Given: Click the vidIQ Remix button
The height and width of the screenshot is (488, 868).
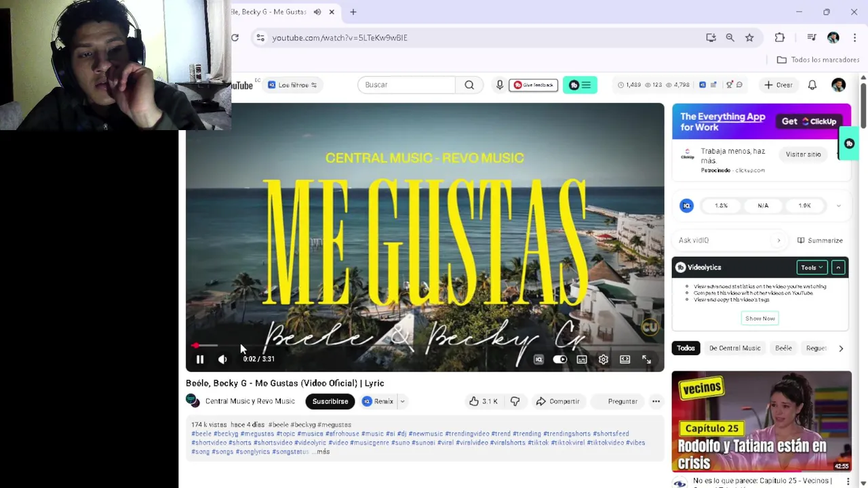Looking at the screenshot, I should [378, 401].
